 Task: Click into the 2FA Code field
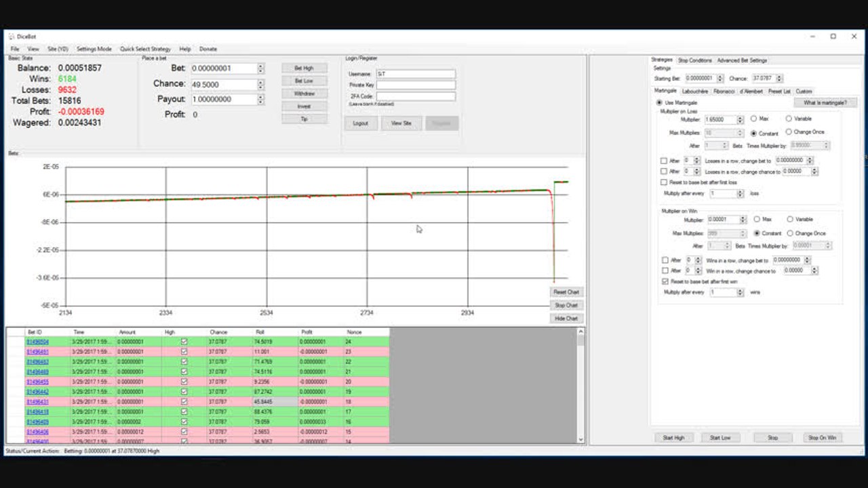[416, 96]
